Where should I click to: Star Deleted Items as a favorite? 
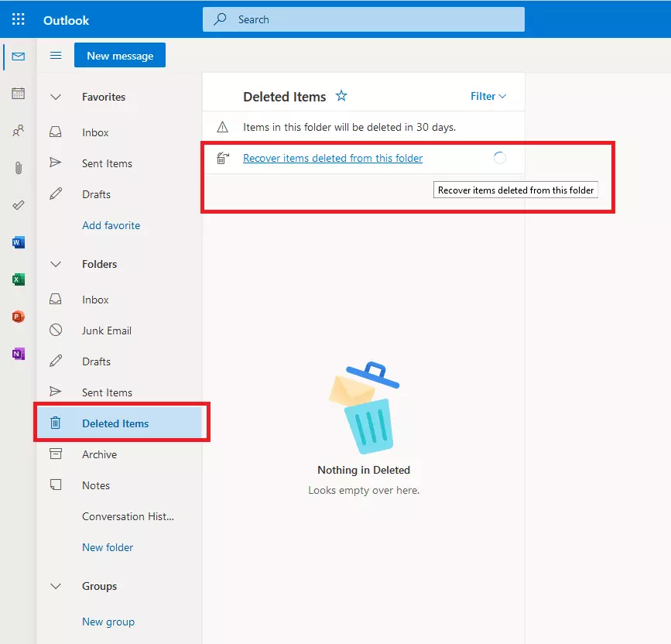[341, 97]
